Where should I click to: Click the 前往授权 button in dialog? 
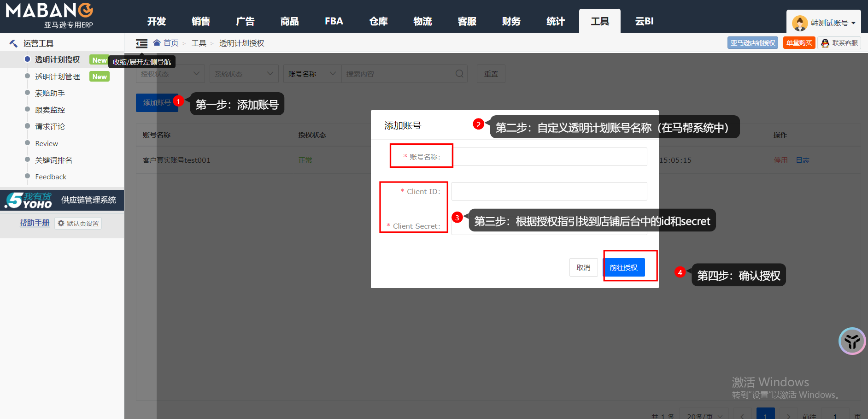pos(624,267)
